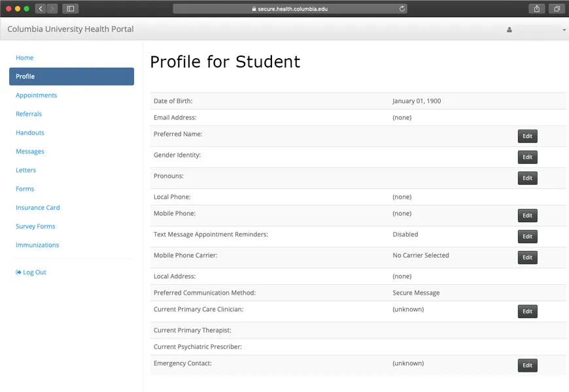The width and height of the screenshot is (569, 392).
Task: Edit Current Primary Care Clinician
Action: (527, 312)
